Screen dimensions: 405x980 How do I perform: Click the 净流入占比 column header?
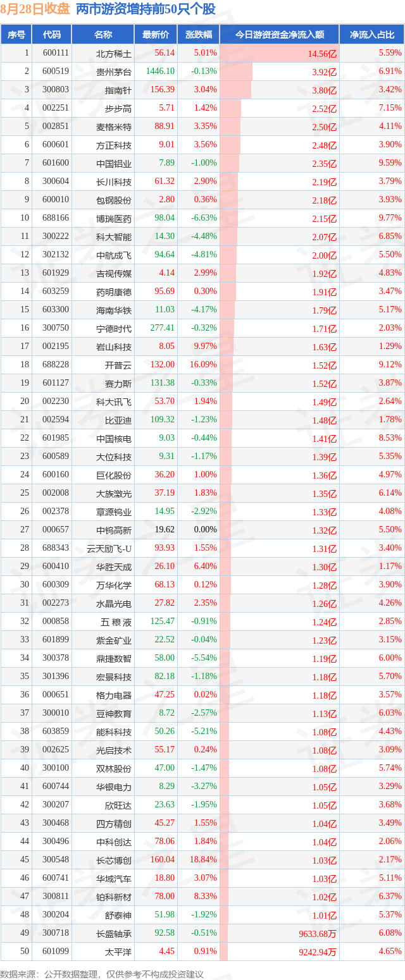[372, 35]
